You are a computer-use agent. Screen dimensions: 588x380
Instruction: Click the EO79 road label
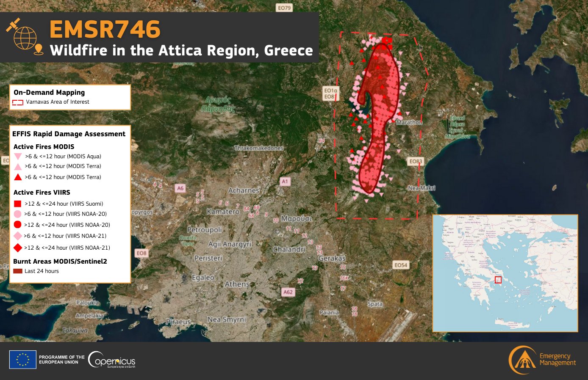point(286,7)
